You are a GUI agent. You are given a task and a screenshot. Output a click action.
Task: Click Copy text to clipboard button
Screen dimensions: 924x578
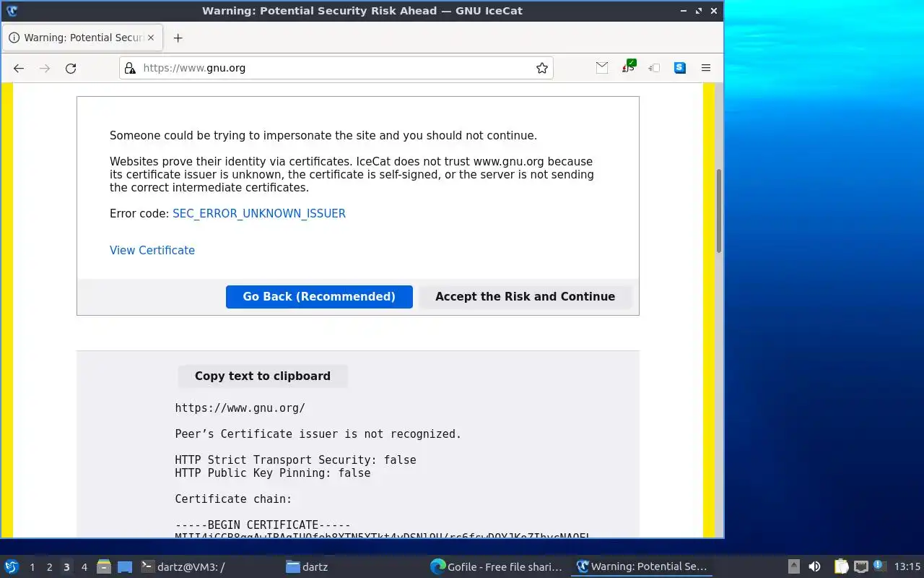coord(263,376)
